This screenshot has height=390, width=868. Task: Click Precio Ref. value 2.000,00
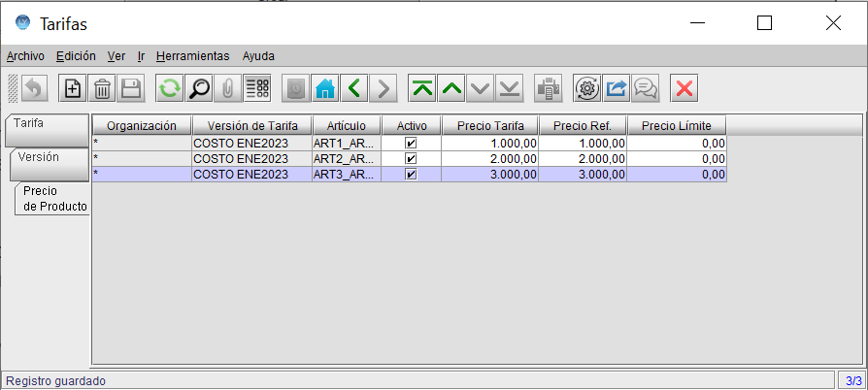click(x=583, y=159)
